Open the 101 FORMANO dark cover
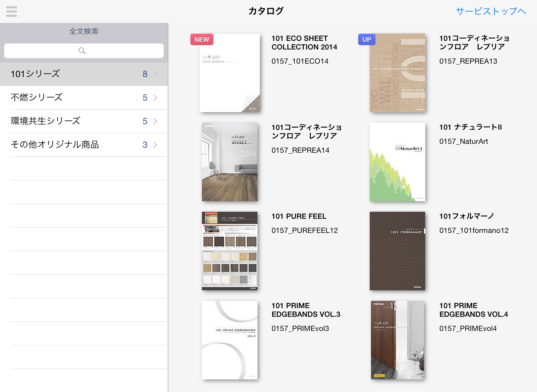The height and width of the screenshot is (392, 537). 398,251
